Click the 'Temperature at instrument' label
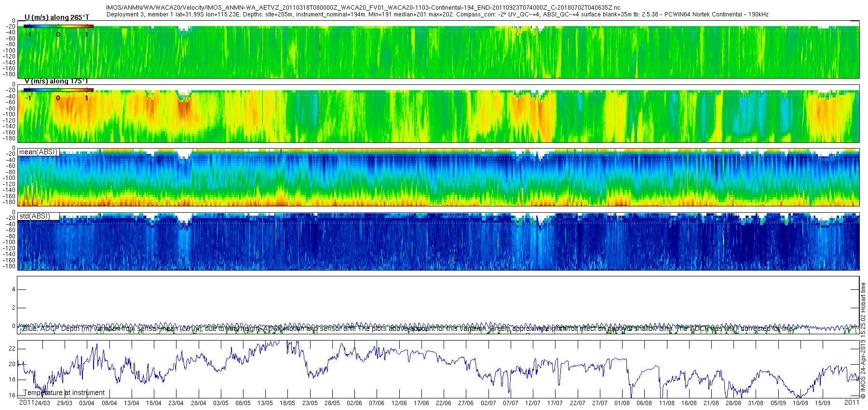The image size is (868, 410). coord(64,393)
